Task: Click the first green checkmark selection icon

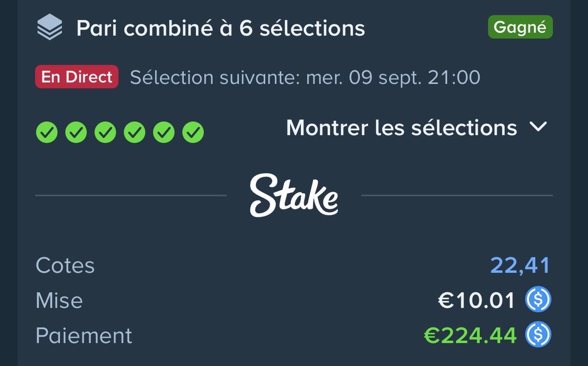Action: pos(47,132)
